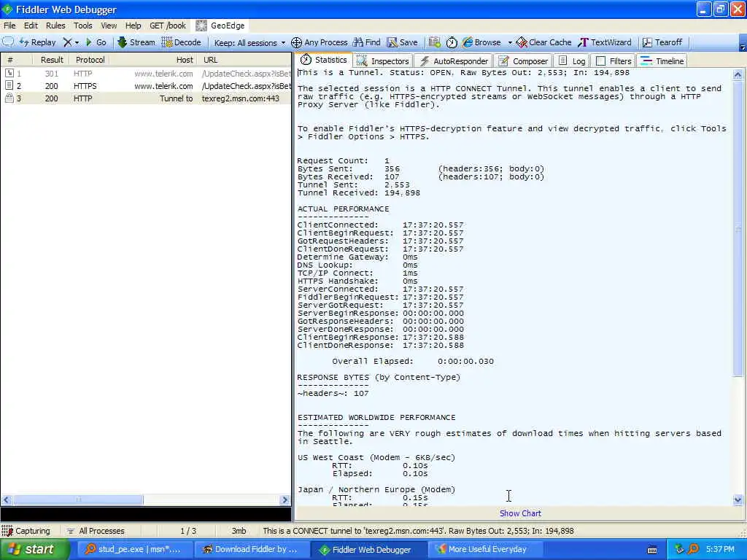
Task: Click the Go resume button
Action: pos(96,42)
